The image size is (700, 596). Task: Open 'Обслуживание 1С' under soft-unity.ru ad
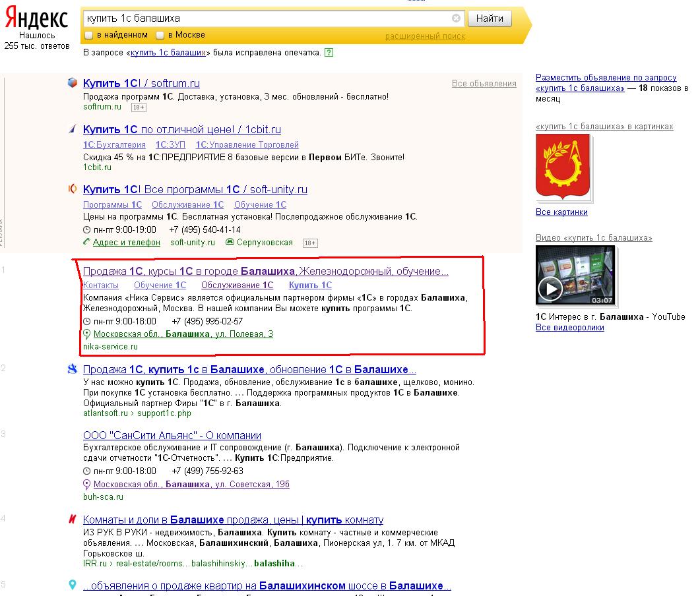pyautogui.click(x=188, y=204)
